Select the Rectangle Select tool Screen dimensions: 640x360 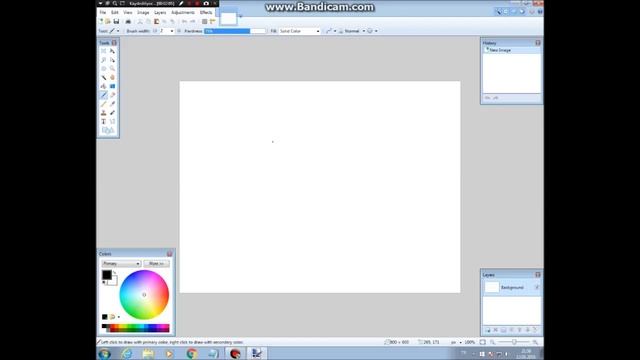coord(104,51)
